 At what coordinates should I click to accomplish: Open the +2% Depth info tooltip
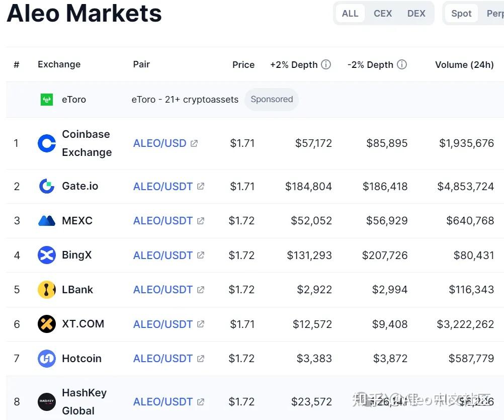[x=326, y=64]
